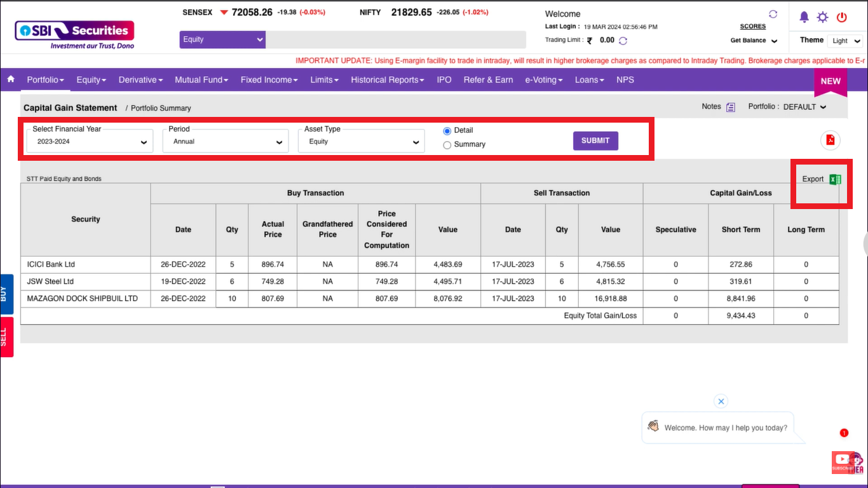Click the Portfolio Summary breadcrumb
This screenshot has width=868, height=488.
tap(161, 108)
